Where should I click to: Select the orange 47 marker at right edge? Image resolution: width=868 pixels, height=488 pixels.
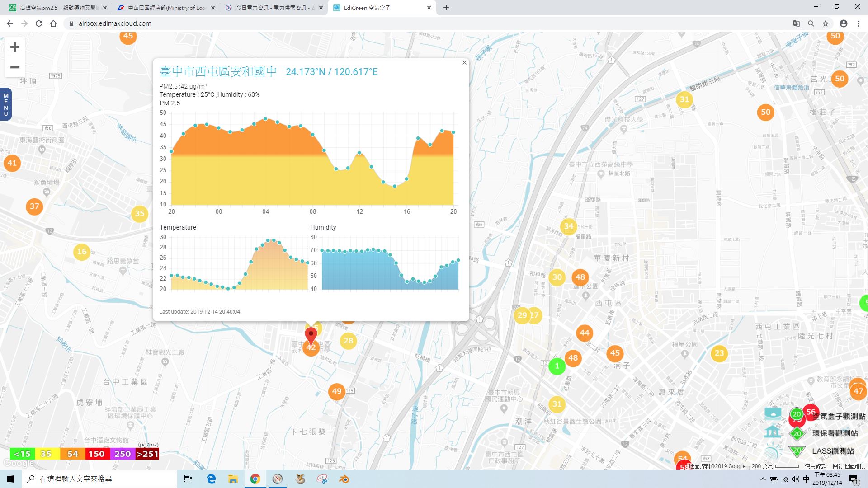[858, 391]
